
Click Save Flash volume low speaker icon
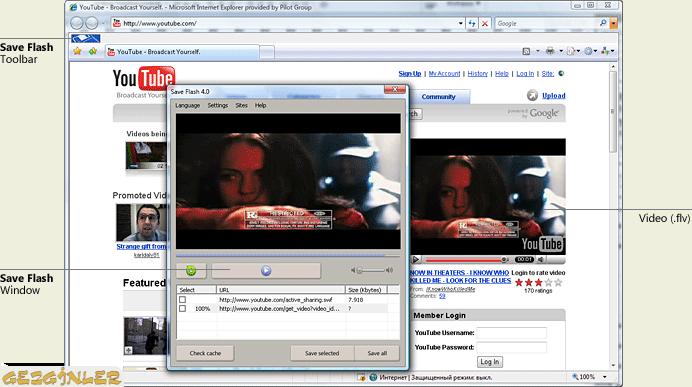[x=353, y=270]
